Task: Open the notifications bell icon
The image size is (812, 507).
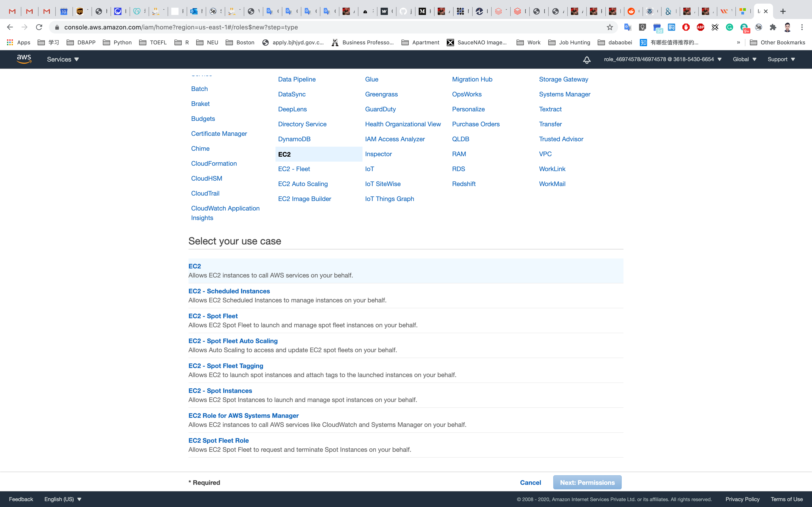Action: click(587, 60)
